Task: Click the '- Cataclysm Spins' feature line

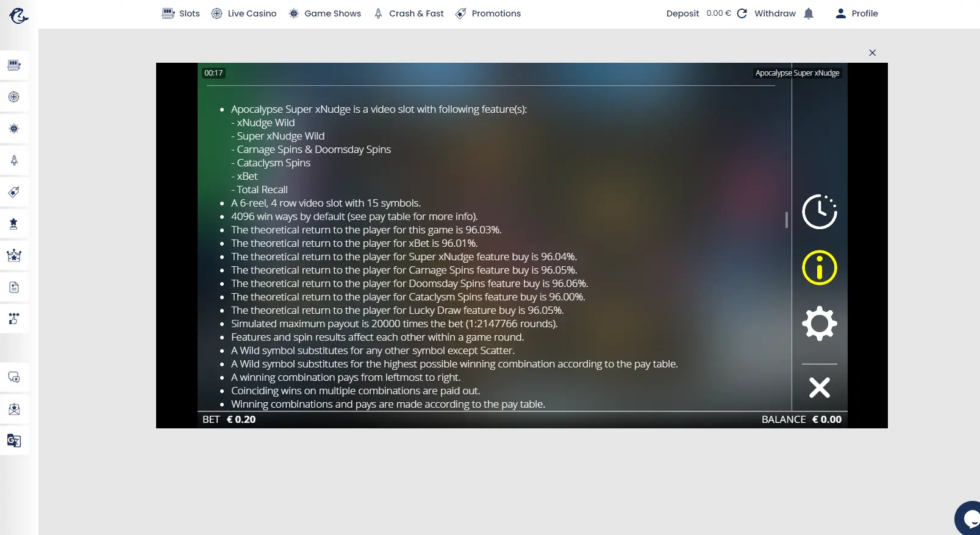Action: point(271,163)
